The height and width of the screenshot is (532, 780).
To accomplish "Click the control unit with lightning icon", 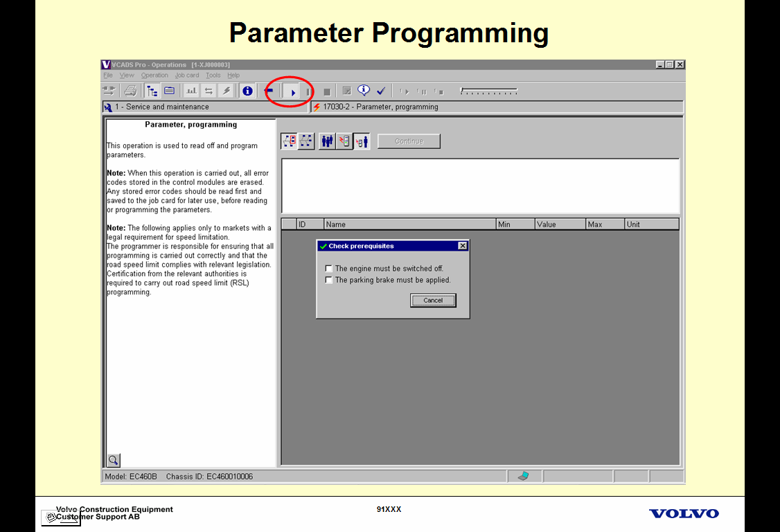I will tap(344, 141).
